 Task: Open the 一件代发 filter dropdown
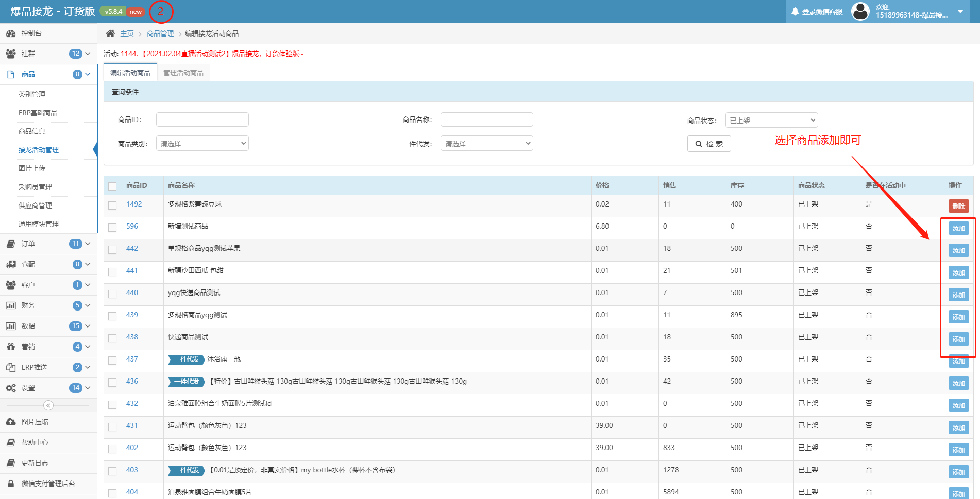(x=487, y=143)
